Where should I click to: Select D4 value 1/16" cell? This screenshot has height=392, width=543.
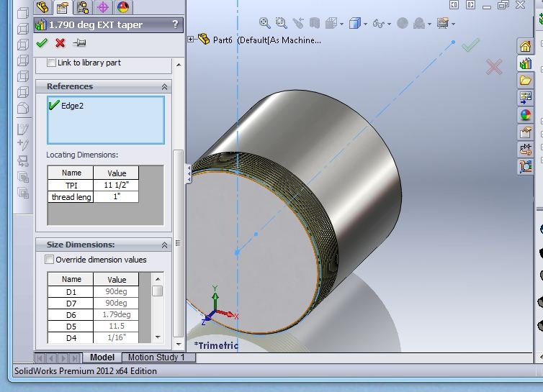[116, 337]
